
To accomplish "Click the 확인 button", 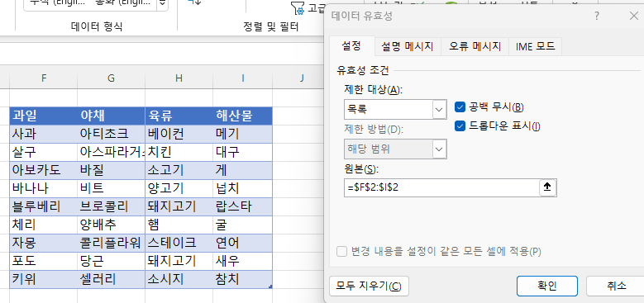I will (547, 286).
